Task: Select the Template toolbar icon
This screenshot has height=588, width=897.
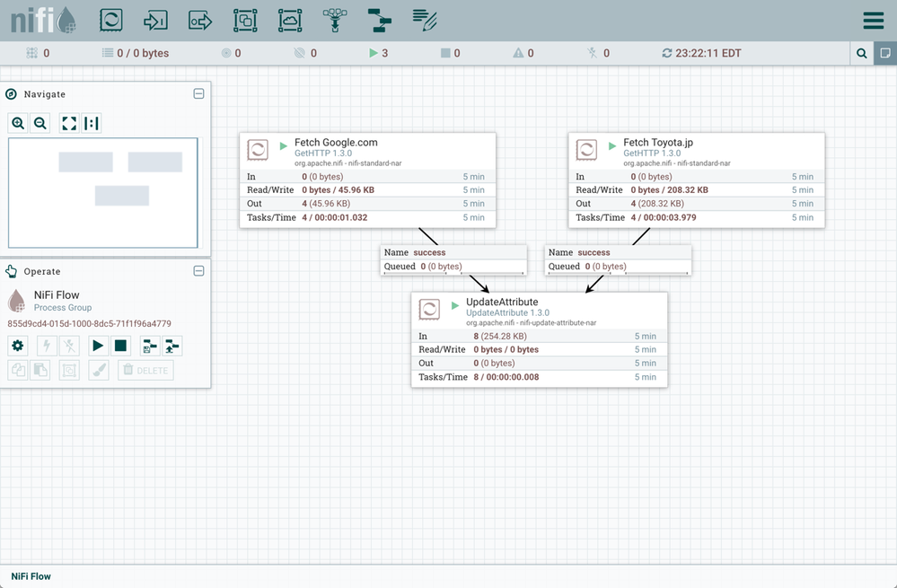Action: [380, 20]
